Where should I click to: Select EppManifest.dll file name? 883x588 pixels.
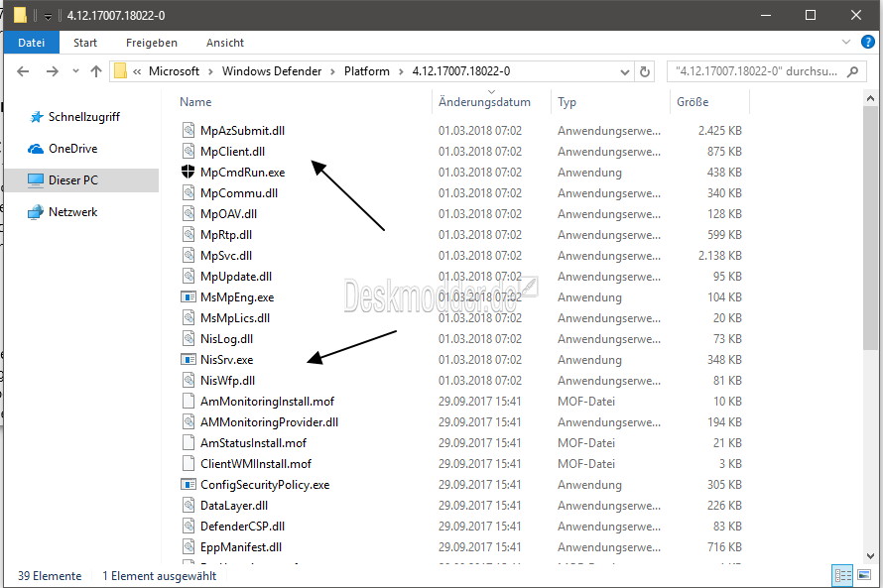241,547
